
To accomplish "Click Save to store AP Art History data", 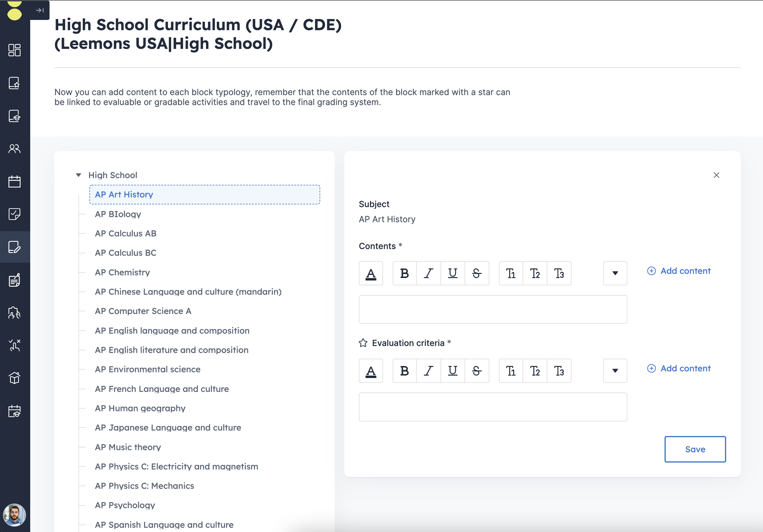I will click(x=695, y=449).
